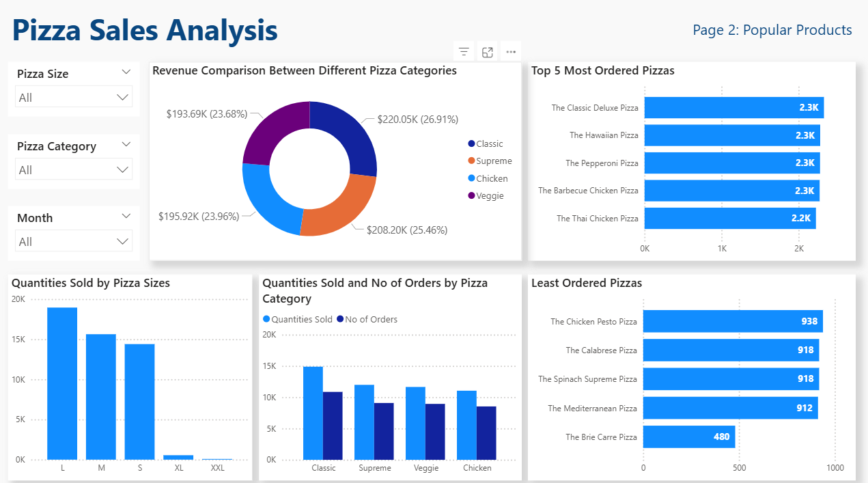This screenshot has height=483, width=868.
Task: Open the Pizza Category All dropdown
Action: point(74,170)
